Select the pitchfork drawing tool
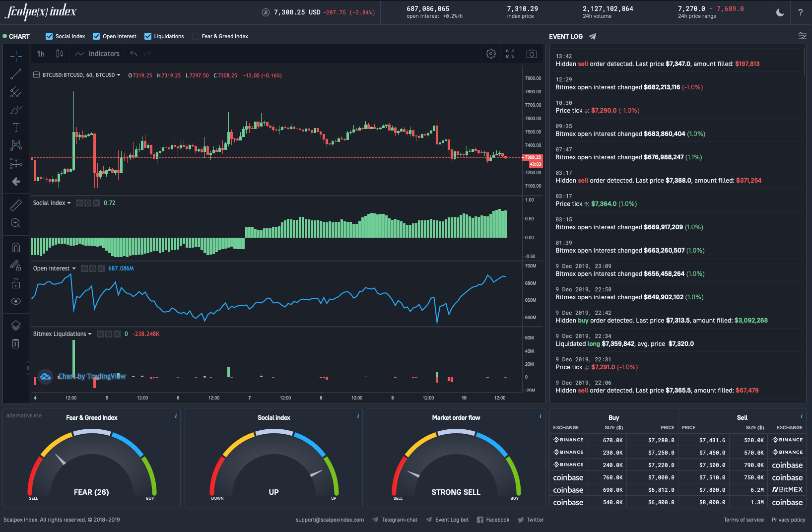 16,92
